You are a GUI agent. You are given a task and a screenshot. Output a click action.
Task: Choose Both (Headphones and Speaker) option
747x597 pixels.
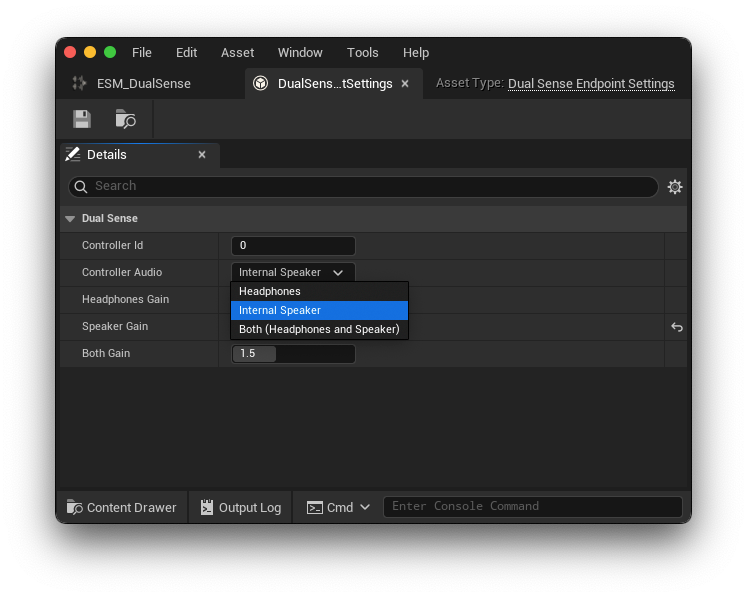[x=319, y=329]
